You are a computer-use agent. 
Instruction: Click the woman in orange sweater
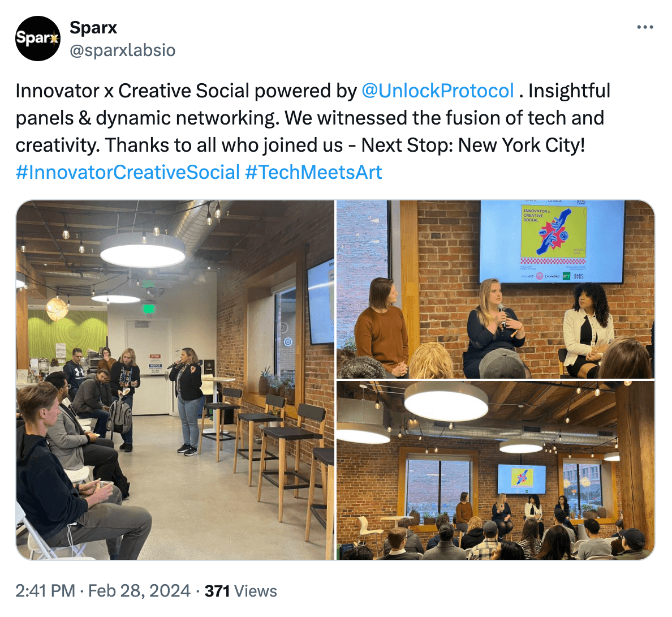pos(381,326)
